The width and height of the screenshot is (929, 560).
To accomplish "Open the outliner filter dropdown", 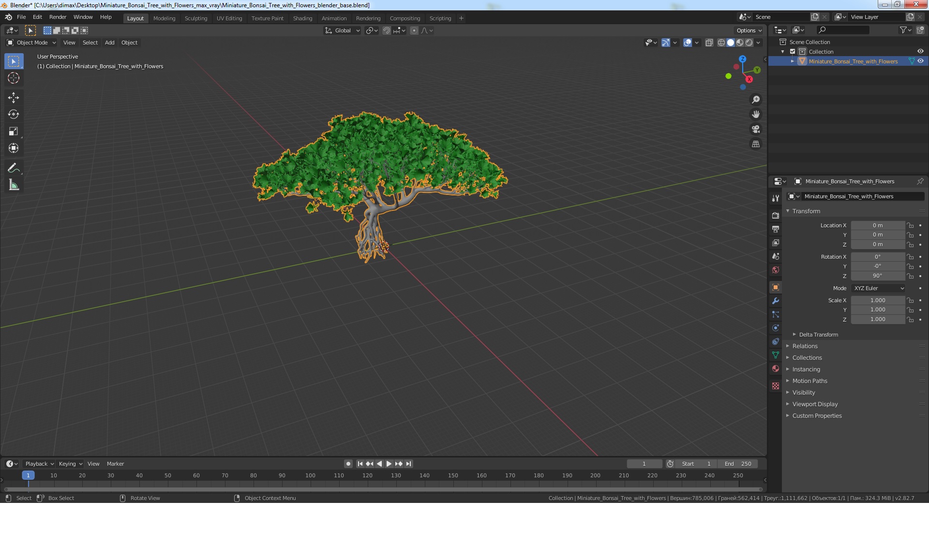I will click(x=905, y=30).
